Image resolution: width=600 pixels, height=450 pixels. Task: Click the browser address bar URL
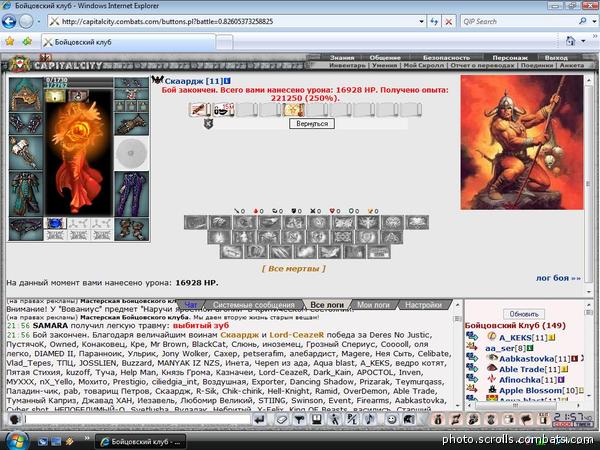pyautogui.click(x=167, y=21)
